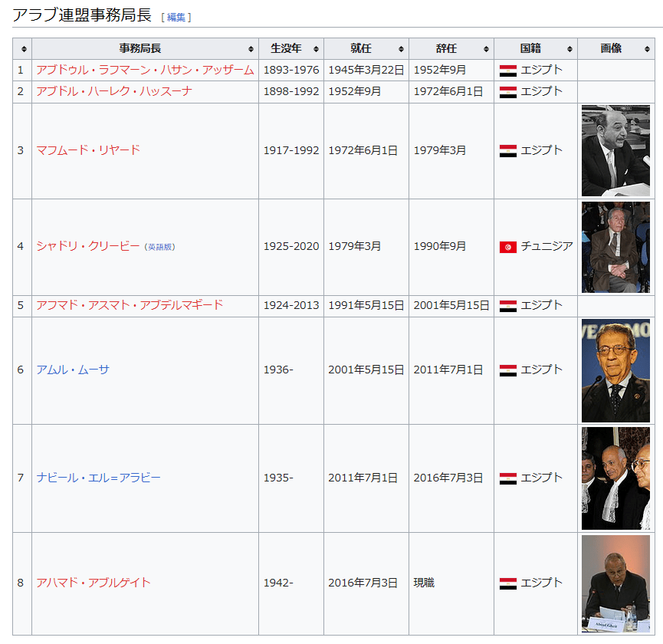Open マフムード・リヤード red link

pyautogui.click(x=88, y=150)
